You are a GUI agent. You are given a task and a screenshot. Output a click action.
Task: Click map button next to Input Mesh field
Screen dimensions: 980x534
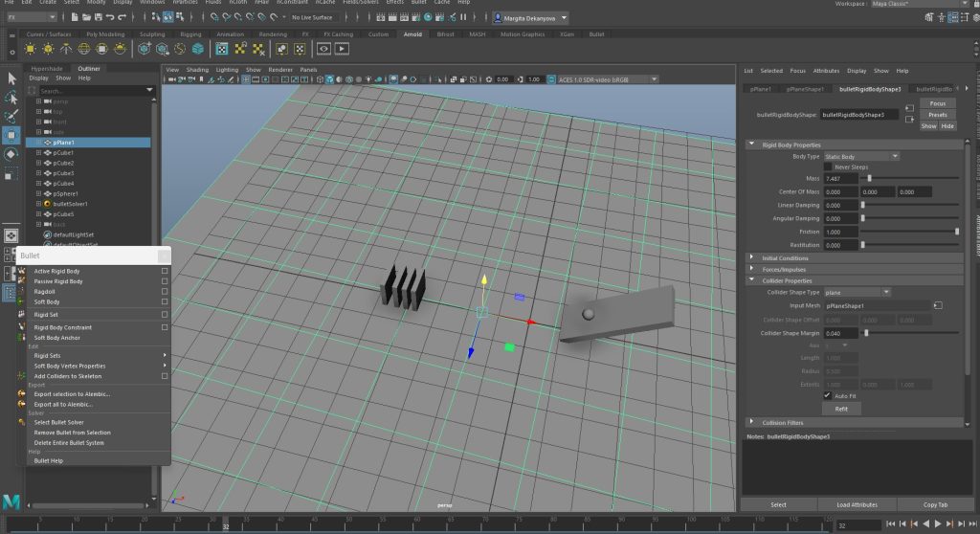tap(938, 305)
